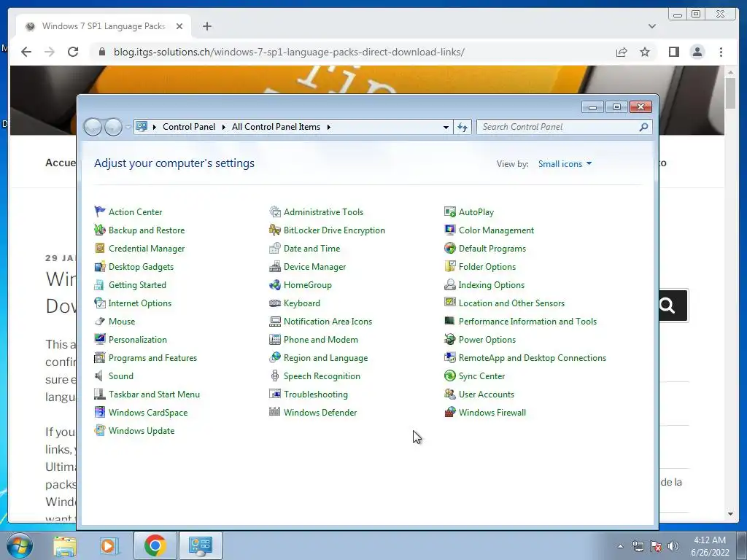Click the Indexing Options link
The height and width of the screenshot is (560, 747).
point(491,285)
